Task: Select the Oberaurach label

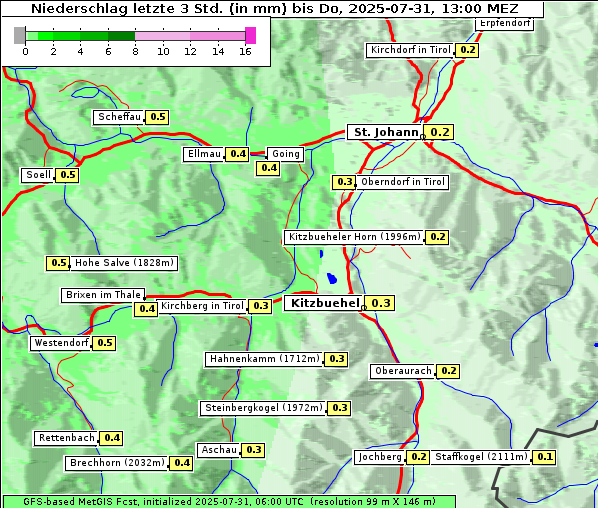Action: point(403,371)
